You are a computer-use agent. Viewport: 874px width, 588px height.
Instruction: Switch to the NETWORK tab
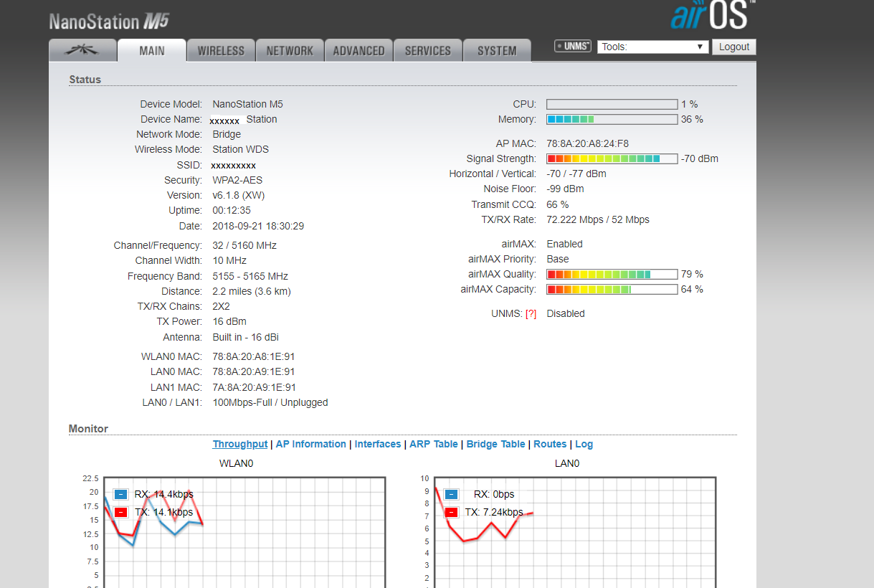click(290, 50)
